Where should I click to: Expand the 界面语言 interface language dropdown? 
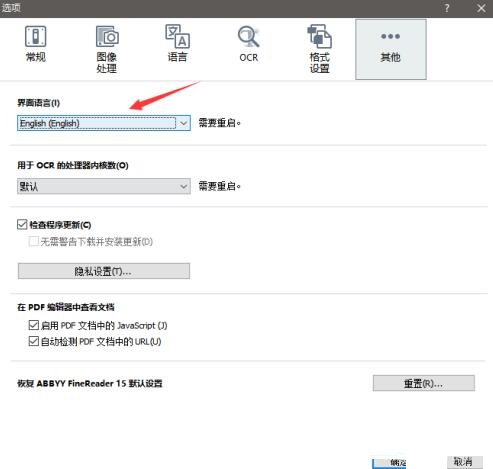104,123
